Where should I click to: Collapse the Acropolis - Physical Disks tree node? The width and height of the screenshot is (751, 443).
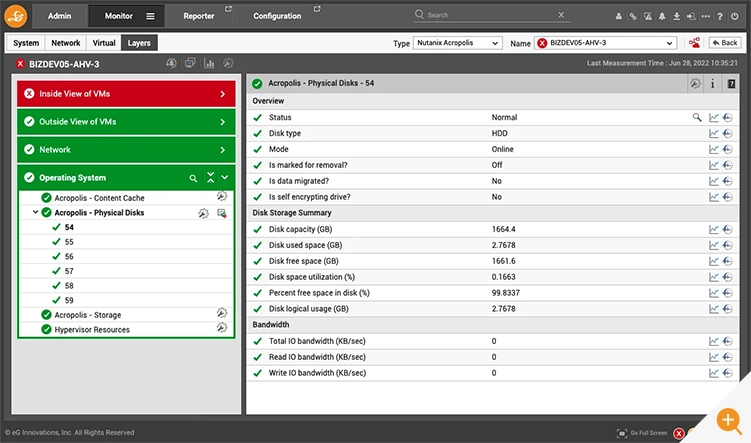pyautogui.click(x=35, y=212)
